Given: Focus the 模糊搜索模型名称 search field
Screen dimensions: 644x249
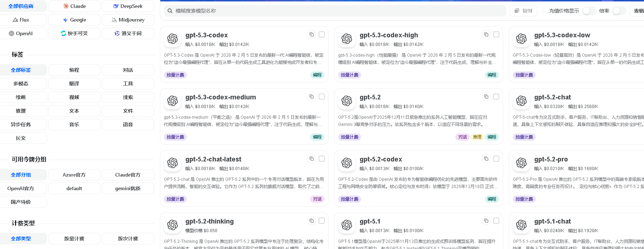Looking at the screenshot, I should point(337,11).
